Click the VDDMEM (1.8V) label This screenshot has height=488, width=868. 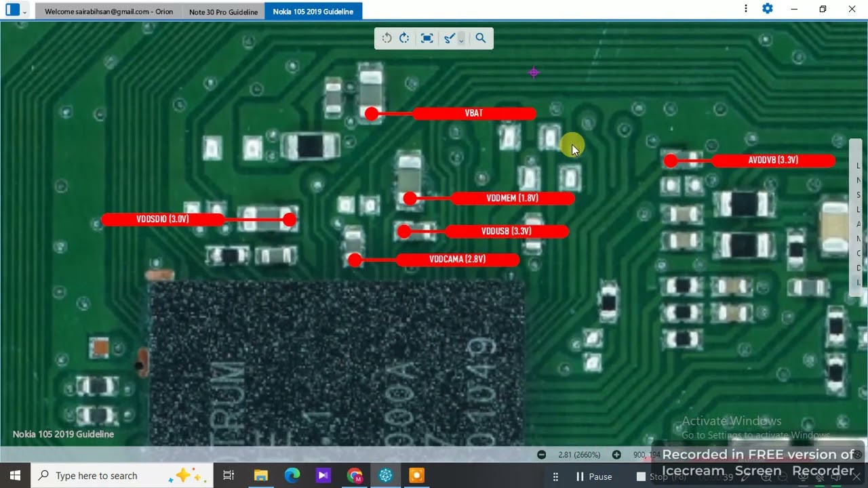512,199
